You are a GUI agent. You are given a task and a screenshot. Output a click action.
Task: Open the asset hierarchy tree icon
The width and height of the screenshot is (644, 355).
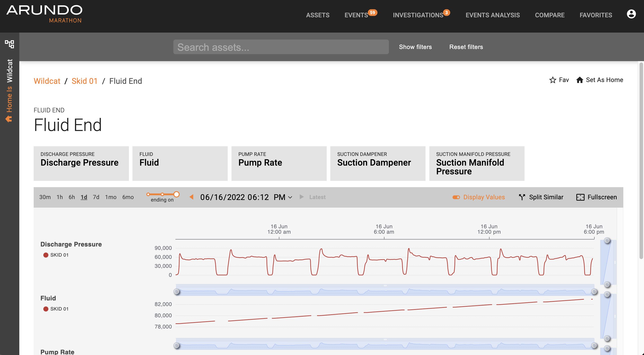[x=9, y=44]
